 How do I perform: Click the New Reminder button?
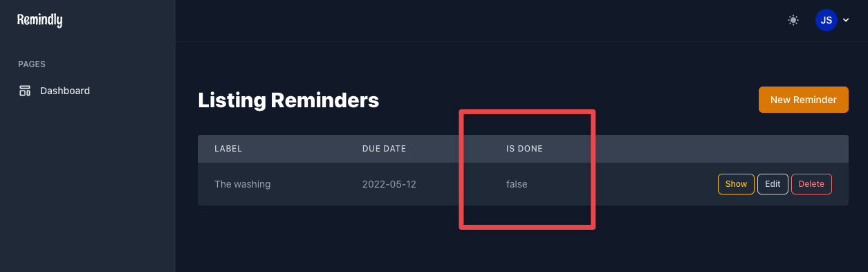click(804, 100)
